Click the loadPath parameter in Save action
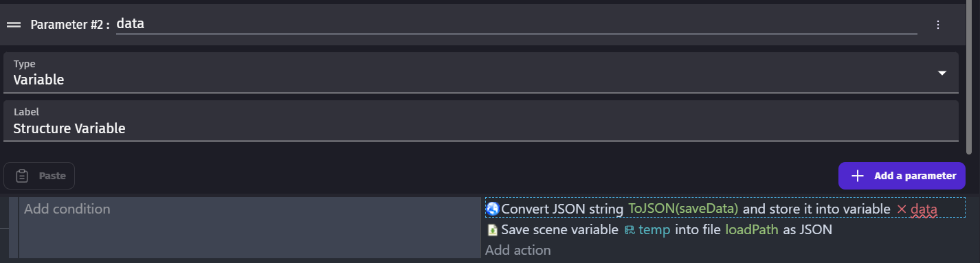Viewport: 980px width, 263px height. pyautogui.click(x=752, y=230)
